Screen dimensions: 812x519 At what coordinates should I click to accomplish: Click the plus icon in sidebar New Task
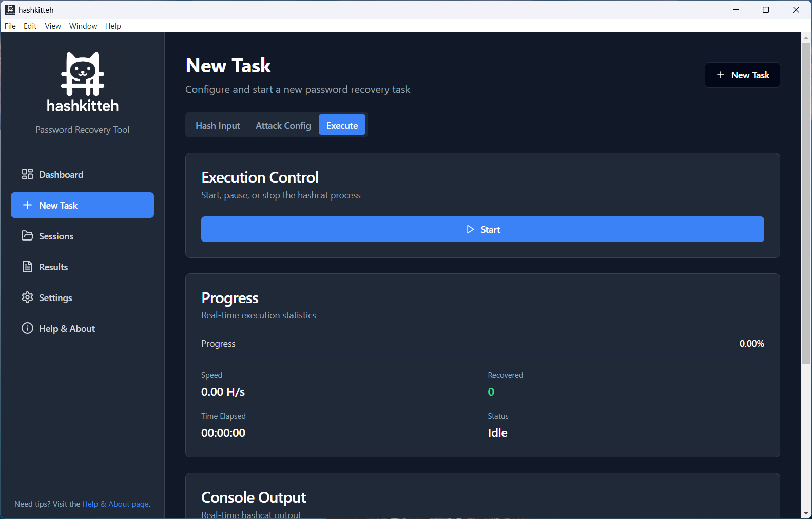[28, 205]
